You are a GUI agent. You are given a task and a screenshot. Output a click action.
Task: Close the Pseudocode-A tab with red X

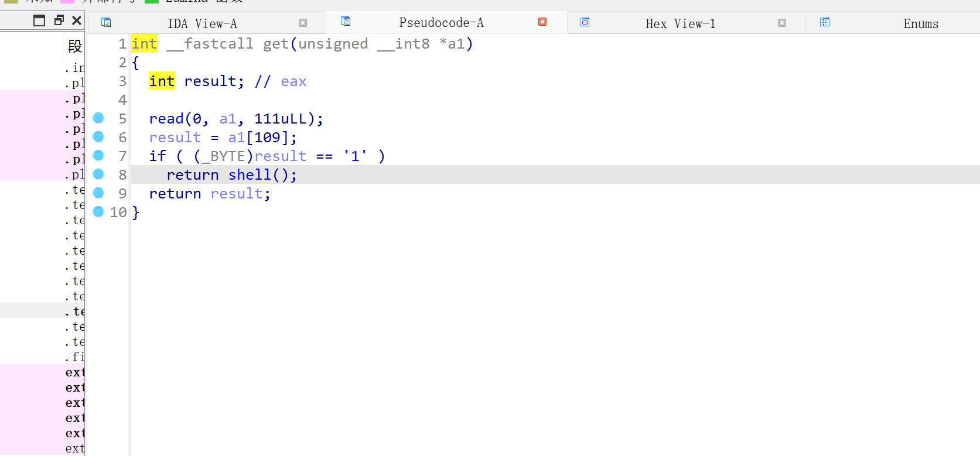pyautogui.click(x=542, y=22)
